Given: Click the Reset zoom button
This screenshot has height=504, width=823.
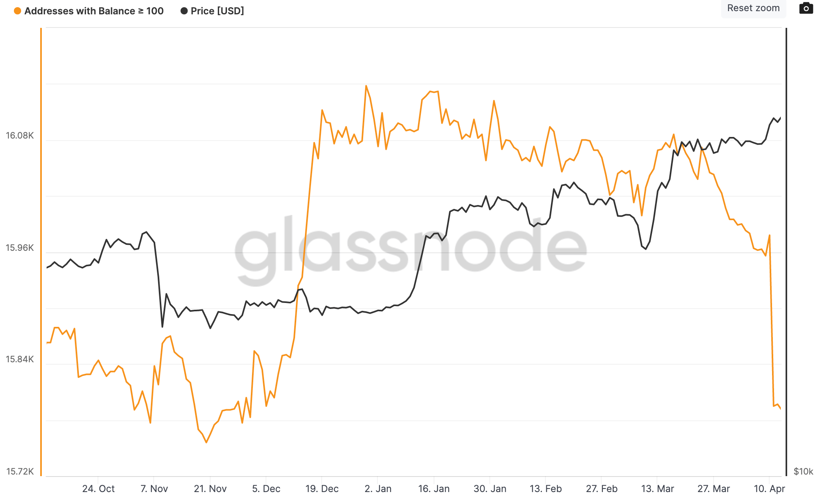Looking at the screenshot, I should click(753, 8).
